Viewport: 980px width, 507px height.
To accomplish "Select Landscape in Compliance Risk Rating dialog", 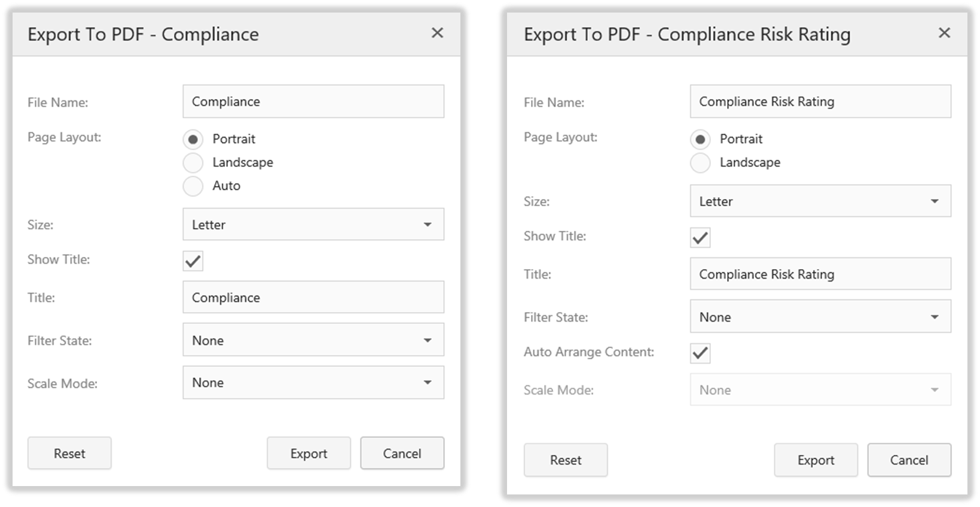I will tap(700, 163).
